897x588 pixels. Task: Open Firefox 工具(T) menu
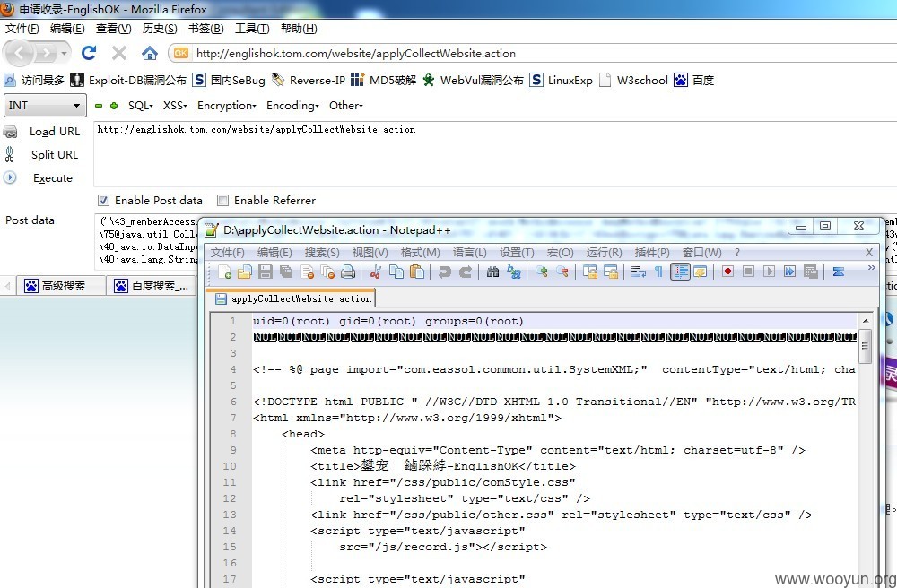tap(252, 28)
